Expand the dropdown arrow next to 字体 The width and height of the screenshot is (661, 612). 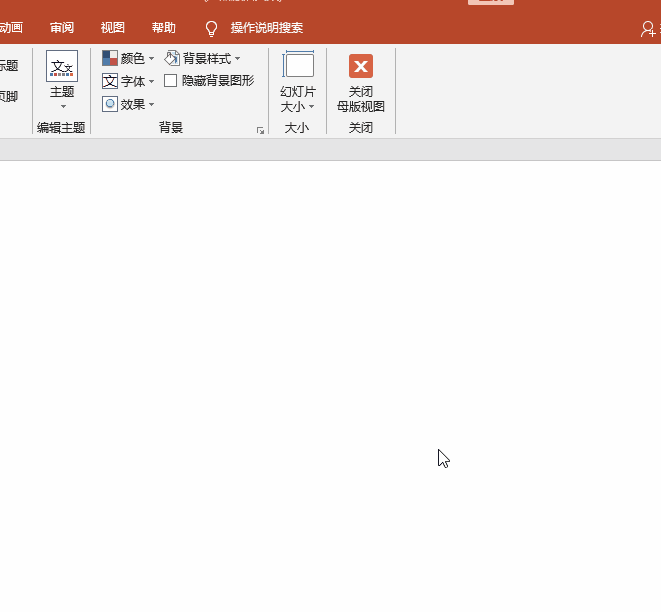[152, 82]
